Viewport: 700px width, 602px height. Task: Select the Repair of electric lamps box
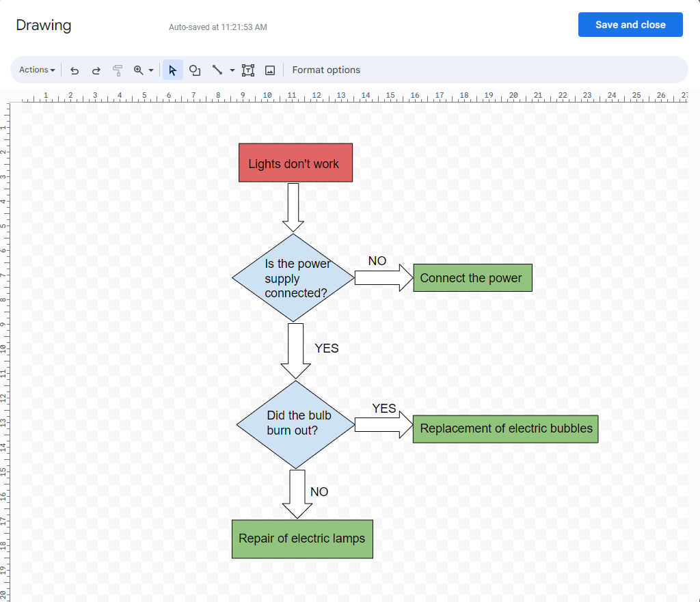302,538
